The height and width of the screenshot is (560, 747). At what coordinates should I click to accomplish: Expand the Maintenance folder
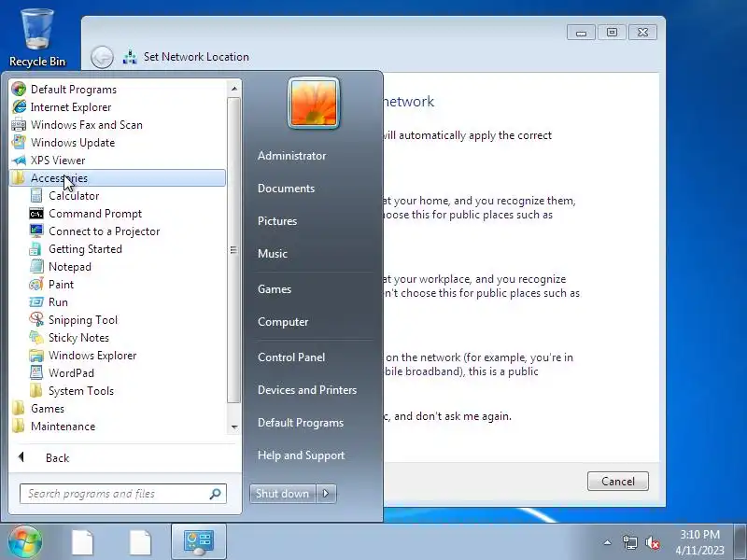(x=63, y=427)
